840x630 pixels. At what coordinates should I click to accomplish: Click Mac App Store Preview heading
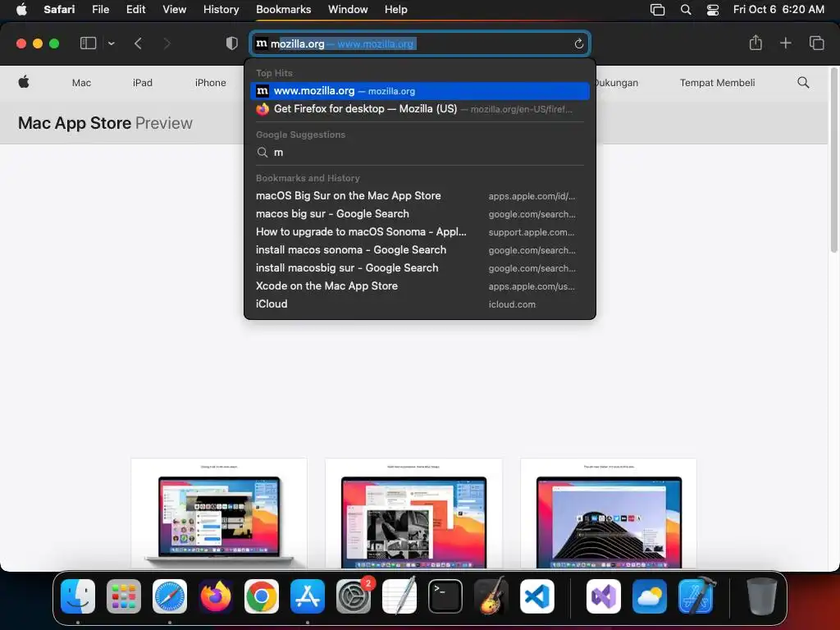tap(105, 123)
